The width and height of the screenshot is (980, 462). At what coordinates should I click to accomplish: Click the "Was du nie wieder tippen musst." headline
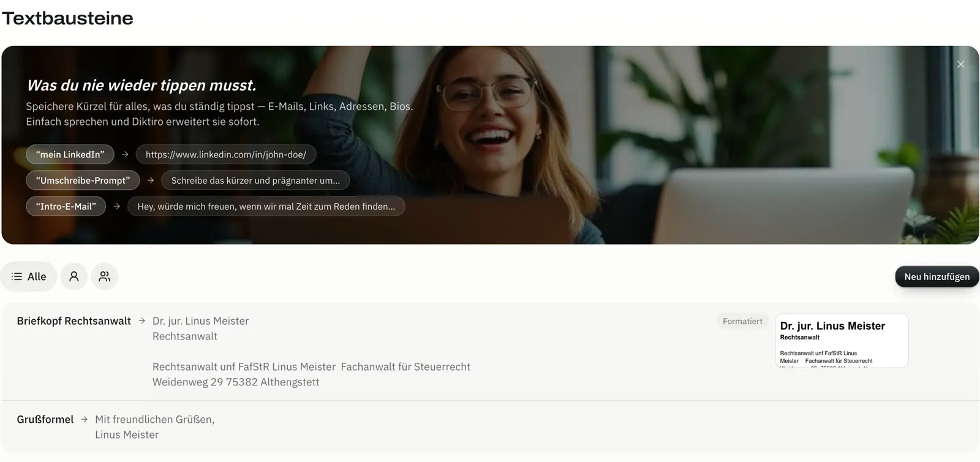[141, 85]
